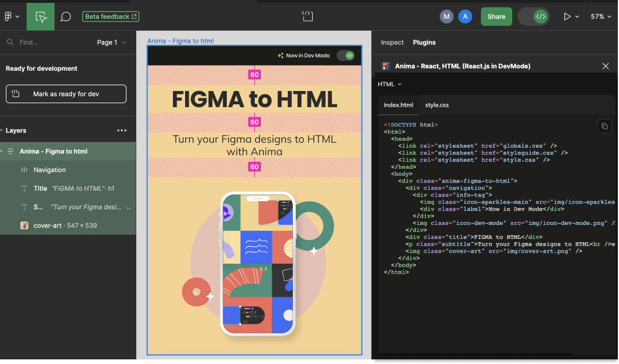Collapse the Anima - Figma to html layer
Viewport: 619px width, 364px height.
pyautogui.click(x=2, y=151)
